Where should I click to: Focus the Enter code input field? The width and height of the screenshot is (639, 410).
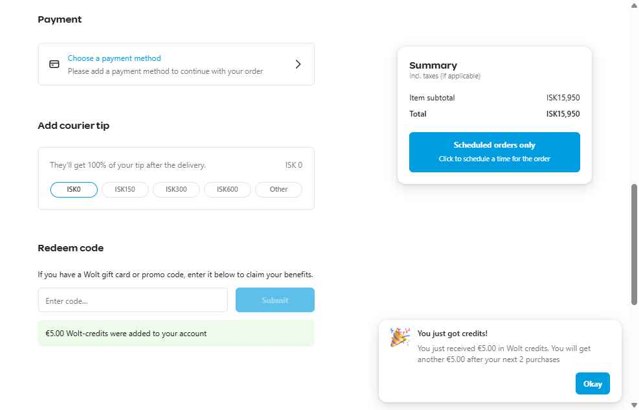click(132, 300)
